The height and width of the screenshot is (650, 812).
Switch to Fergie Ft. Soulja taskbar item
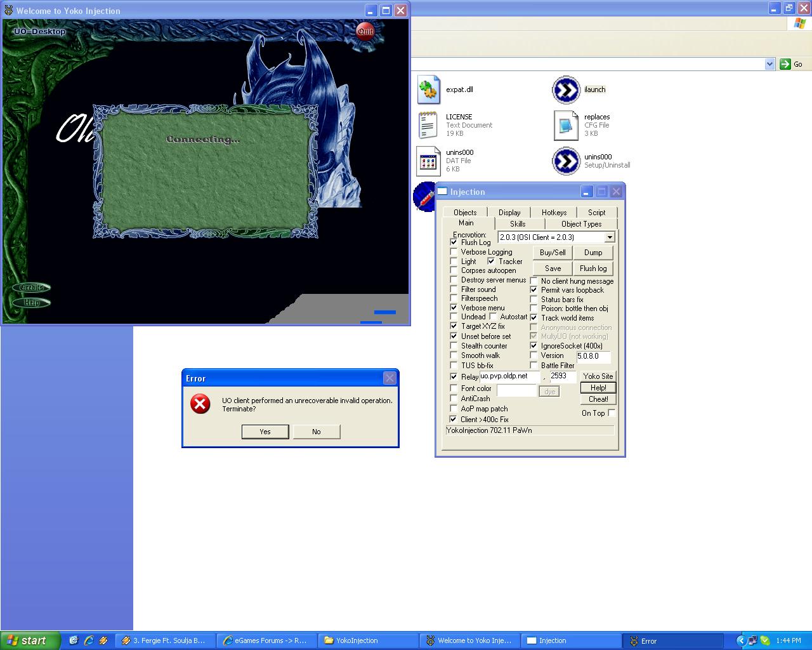(x=165, y=640)
